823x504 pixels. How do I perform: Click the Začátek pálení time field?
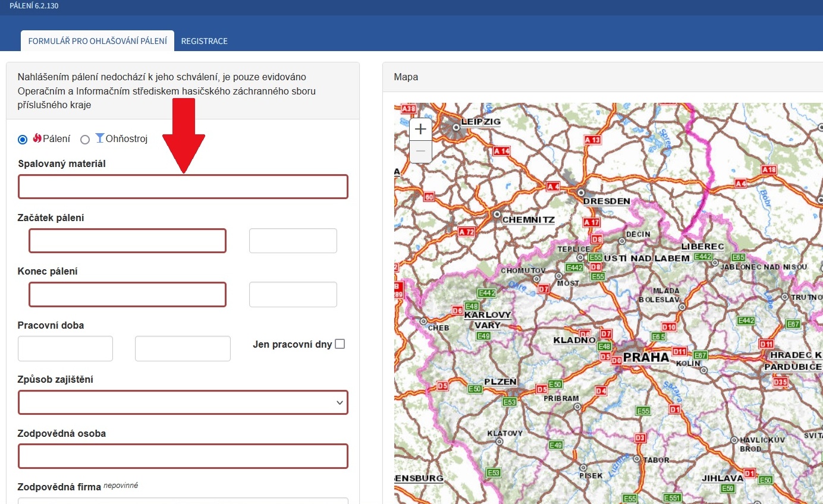coord(293,241)
